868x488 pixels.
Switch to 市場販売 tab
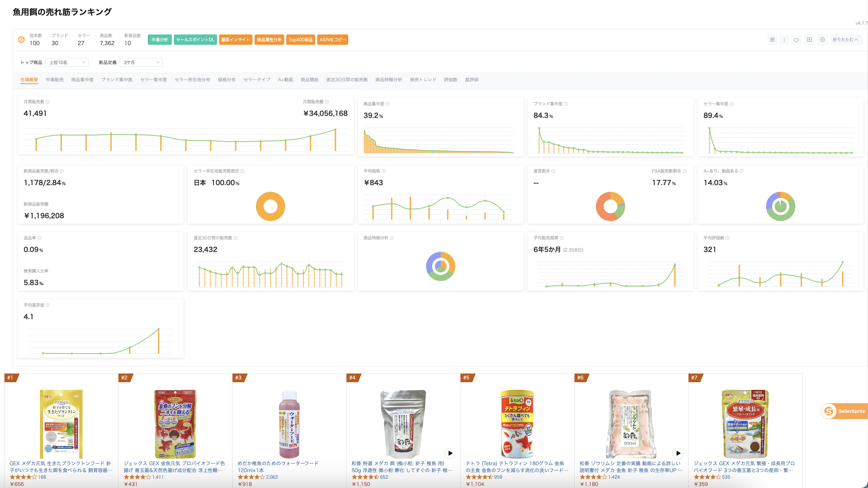point(55,80)
